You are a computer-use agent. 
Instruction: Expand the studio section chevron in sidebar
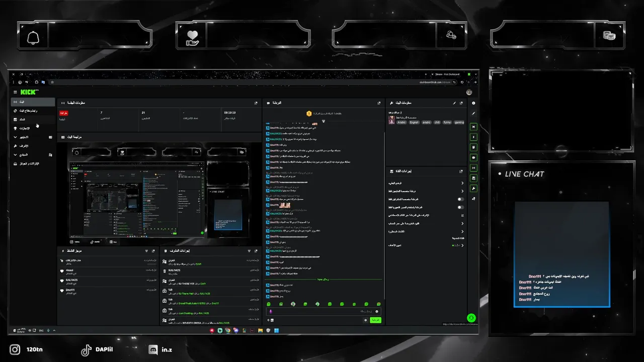[15, 137]
